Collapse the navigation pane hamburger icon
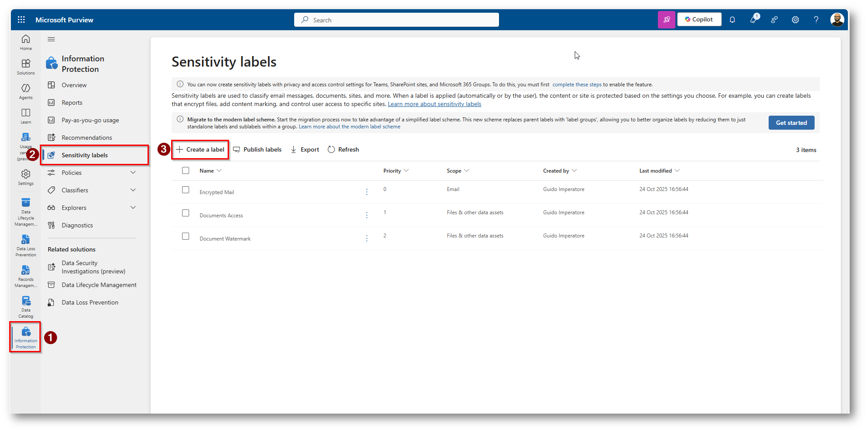The height and width of the screenshot is (432, 868). (x=51, y=39)
